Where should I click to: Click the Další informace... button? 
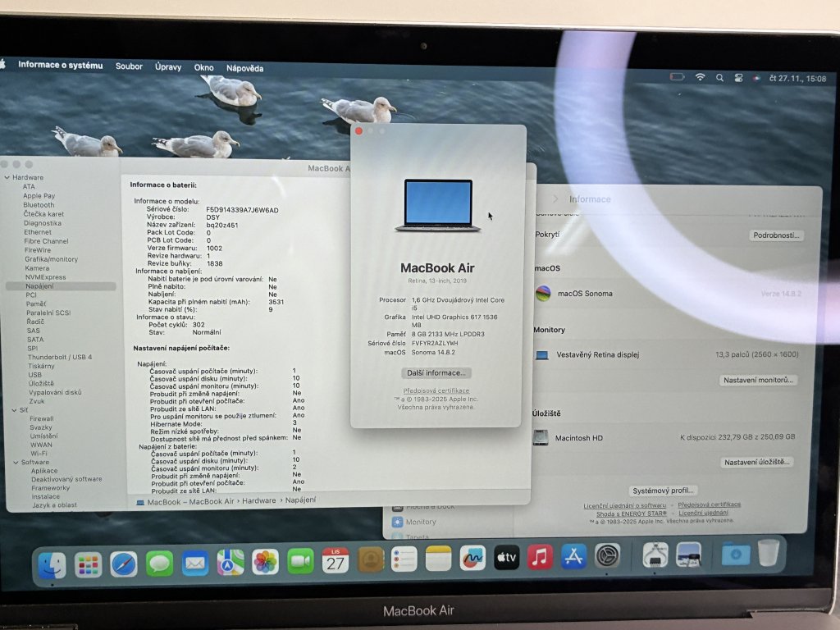436,372
